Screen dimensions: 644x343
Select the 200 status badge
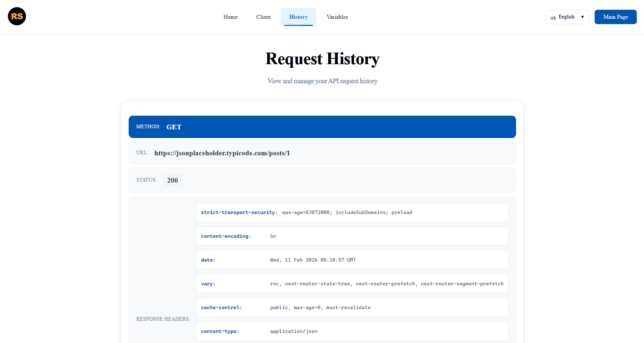click(172, 180)
